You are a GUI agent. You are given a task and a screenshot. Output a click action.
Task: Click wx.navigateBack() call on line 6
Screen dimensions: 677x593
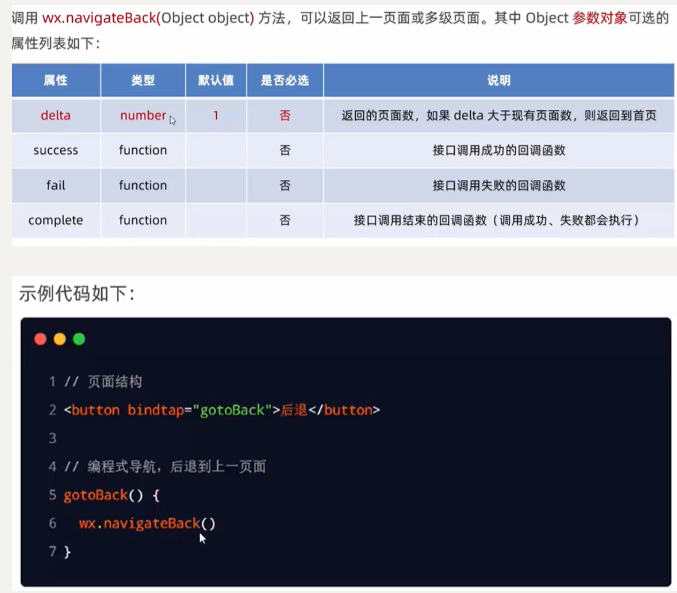147,523
